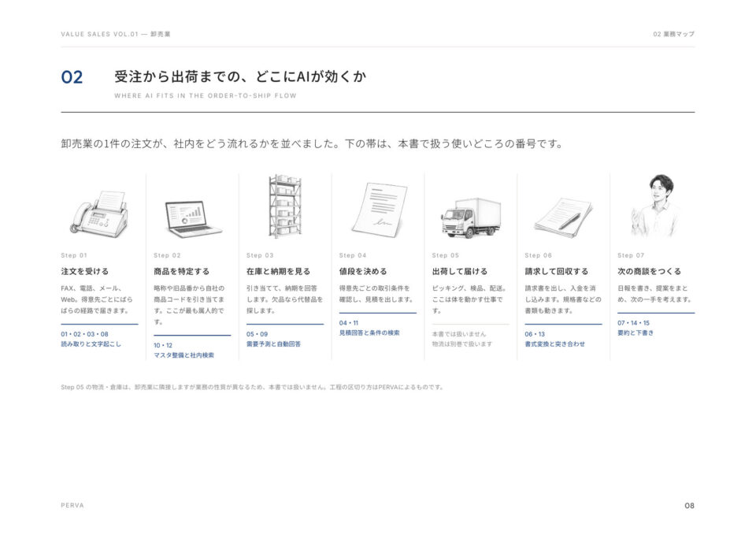Click the salesperson portrait illustration
The width and height of the screenshot is (756, 535).
(x=656, y=206)
